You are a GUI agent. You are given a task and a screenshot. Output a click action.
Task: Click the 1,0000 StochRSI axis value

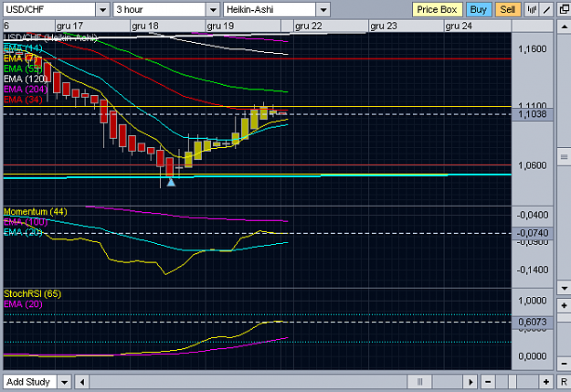[533, 301]
